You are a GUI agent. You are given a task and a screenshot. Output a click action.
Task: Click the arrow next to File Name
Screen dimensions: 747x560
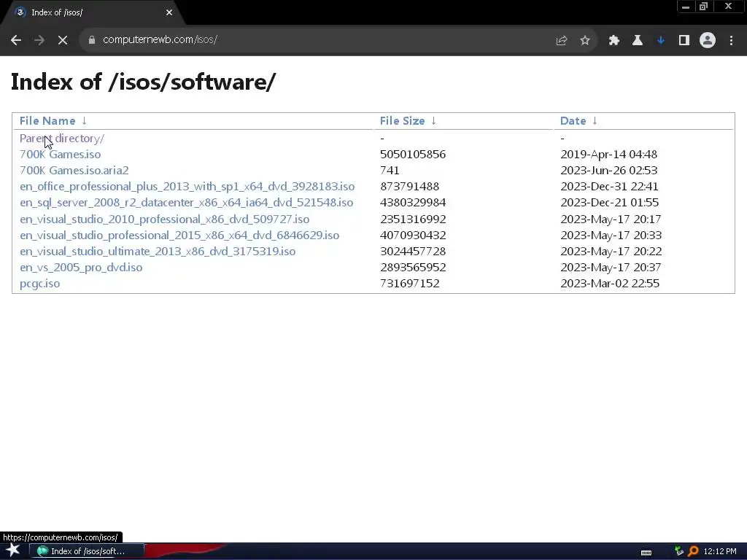click(x=85, y=121)
